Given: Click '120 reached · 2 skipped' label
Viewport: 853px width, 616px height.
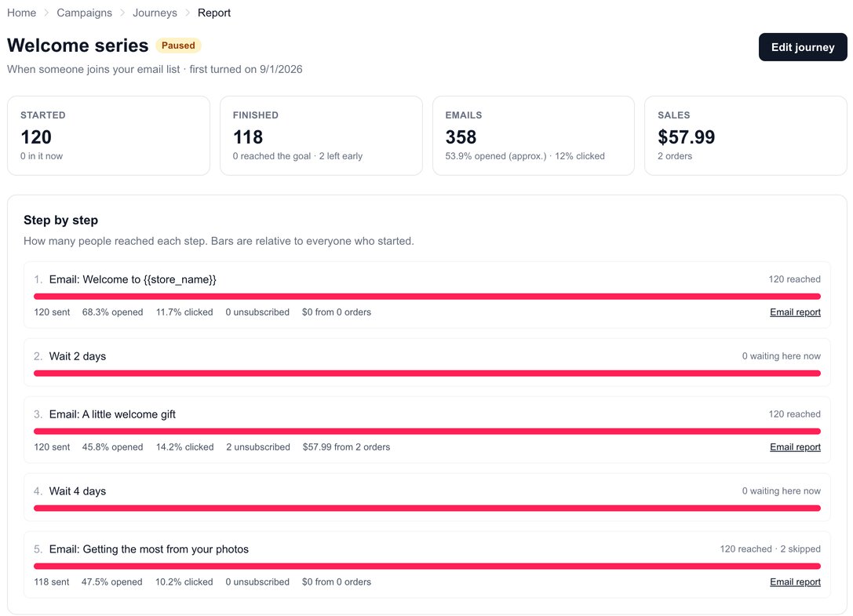Looking at the screenshot, I should pyautogui.click(x=771, y=549).
